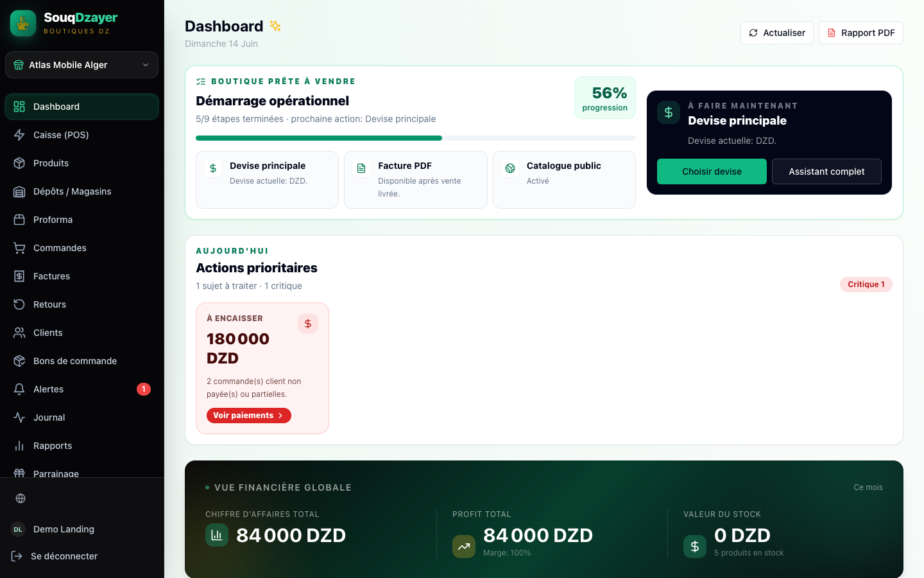
Task: Open Factures in the sidebar
Action: point(81,276)
